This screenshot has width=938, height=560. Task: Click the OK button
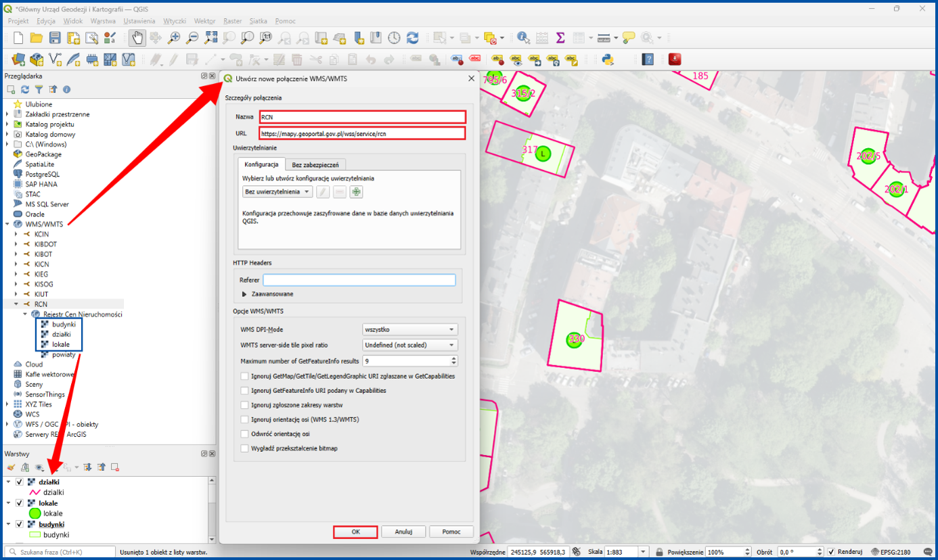point(355,532)
